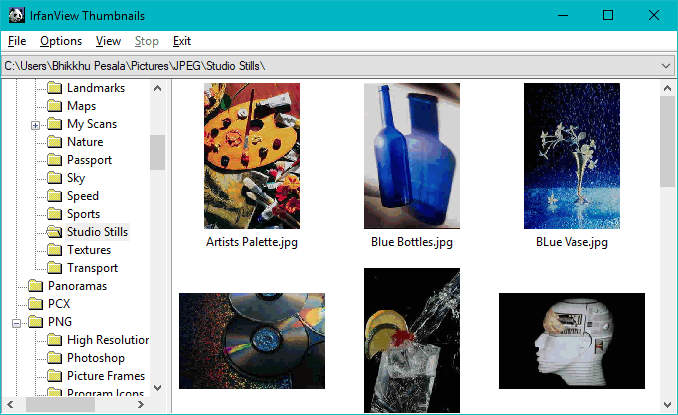
Task: Click the IrfanView panda title bar icon
Action: pyautogui.click(x=16, y=16)
